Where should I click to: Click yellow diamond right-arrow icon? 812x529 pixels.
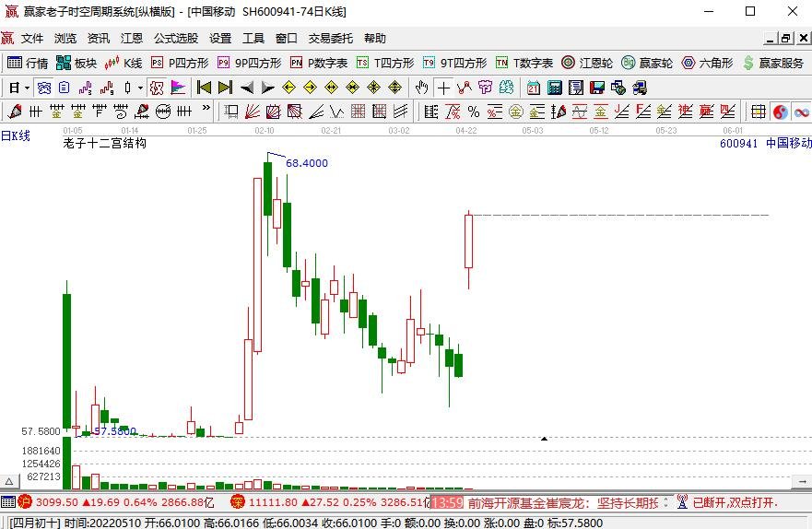click(311, 88)
